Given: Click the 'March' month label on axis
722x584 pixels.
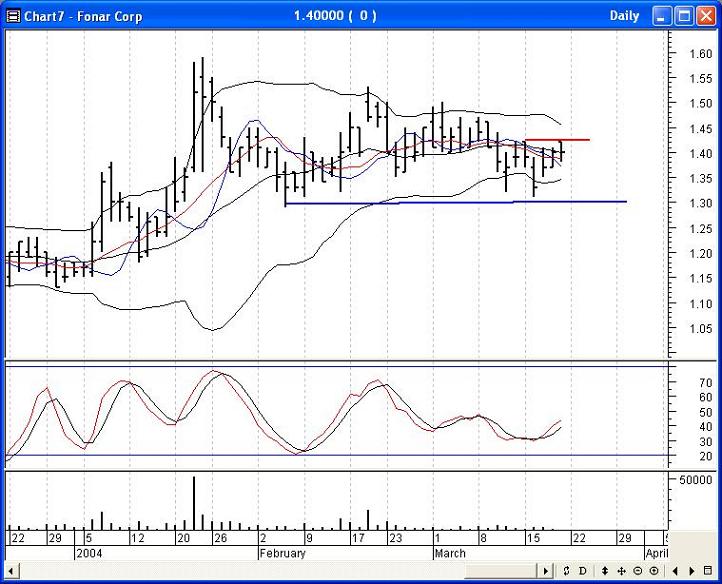Looking at the screenshot, I should (450, 553).
